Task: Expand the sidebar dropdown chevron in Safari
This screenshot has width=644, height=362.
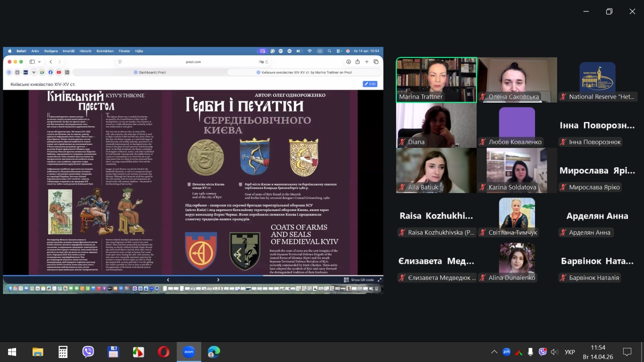Action: pos(39,62)
